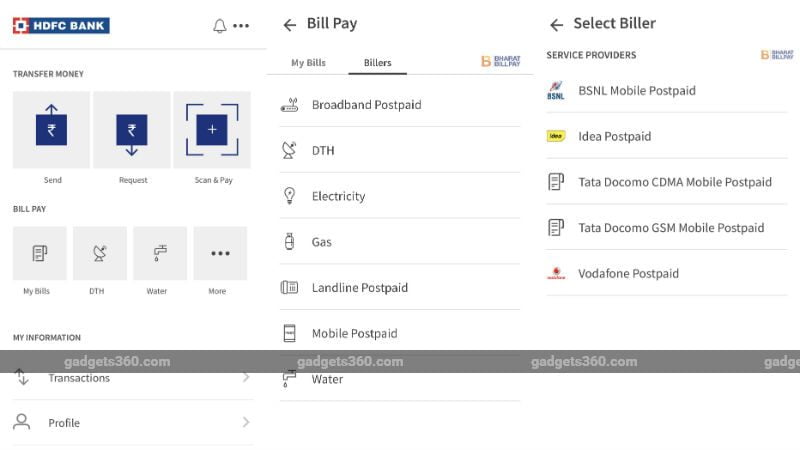This screenshot has height=450, width=800.
Task: Go back from the Select Biller screen
Action: click(557, 25)
